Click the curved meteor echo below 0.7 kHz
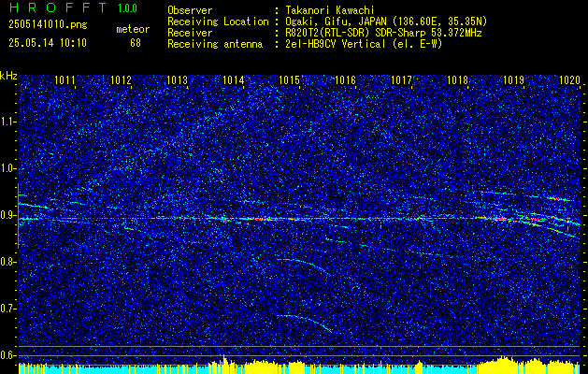The width and height of the screenshot is (588, 374). tap(305, 322)
